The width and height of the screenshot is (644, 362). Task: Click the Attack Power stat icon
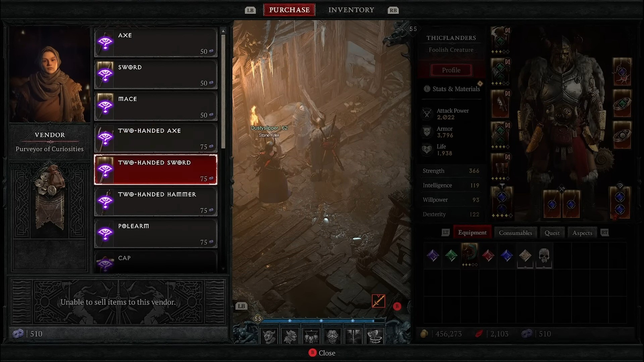(427, 113)
